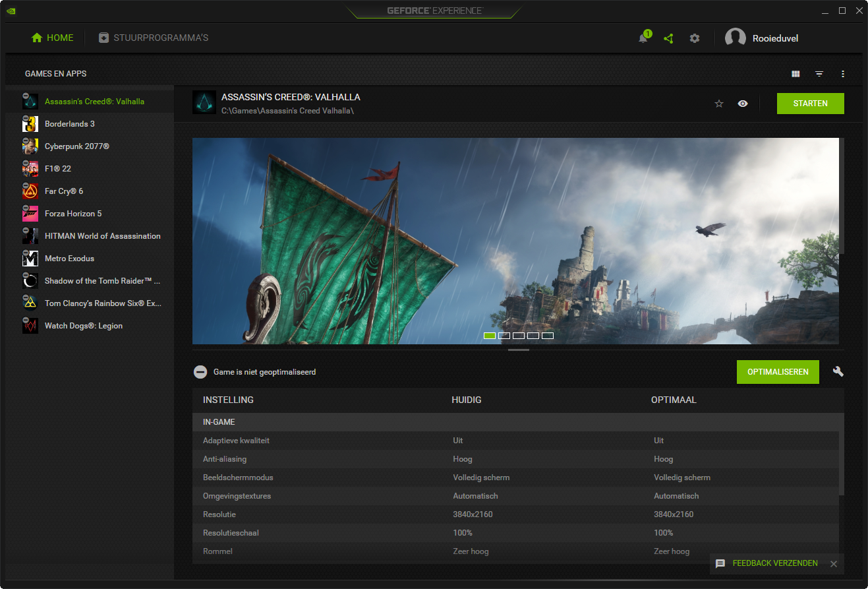Show second screenshot carousel indicator
868x589 pixels.
pyautogui.click(x=504, y=336)
